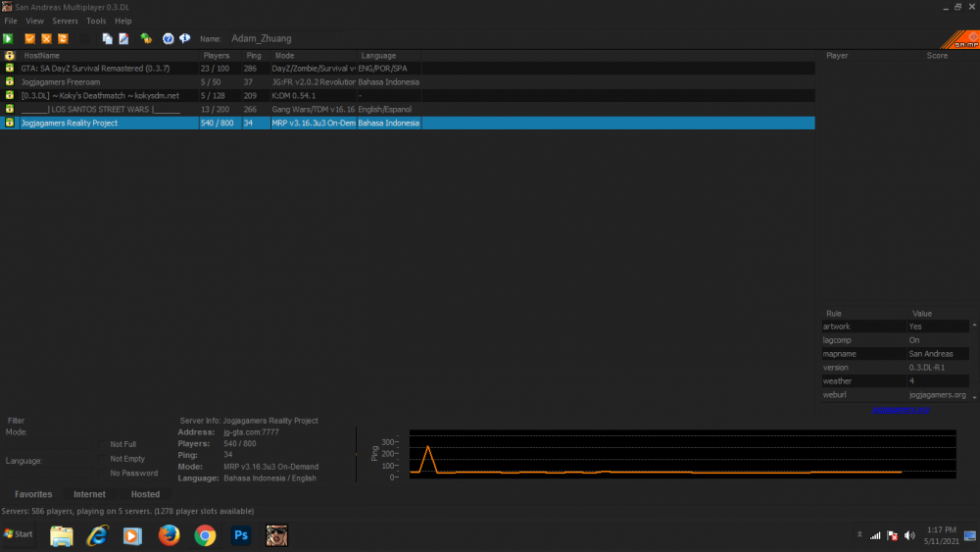The width and height of the screenshot is (980, 552).
Task: Open Firefox from the taskbar
Action: pos(169,535)
